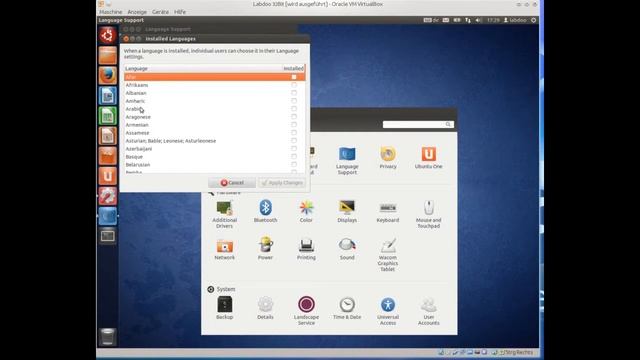The width and height of the screenshot is (640, 360).
Task: Sort by the Installed column header
Action: 293,69
